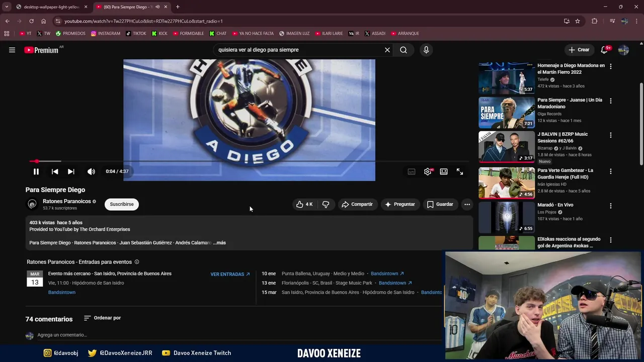Open the ARRANQUE bookmark
This screenshot has height=362, width=644.
point(405,34)
